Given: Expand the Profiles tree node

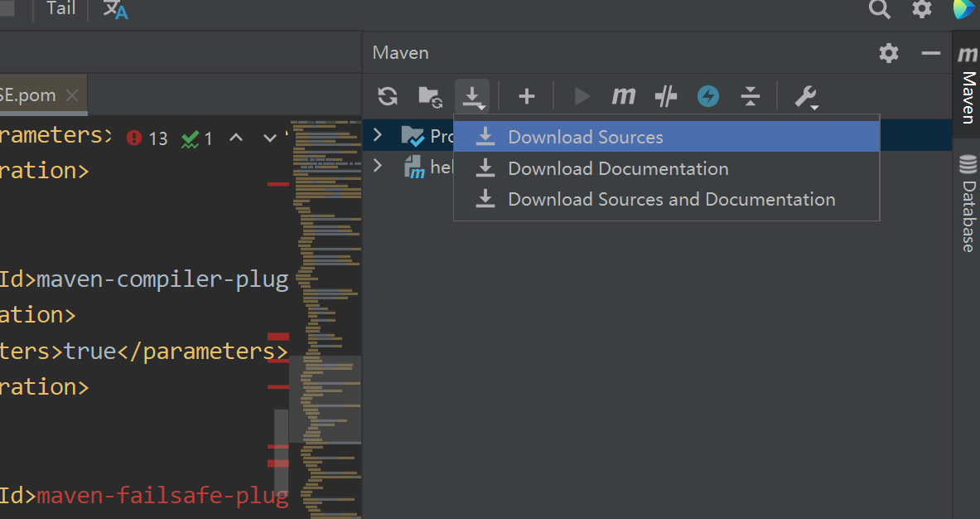Looking at the screenshot, I should pos(378,134).
